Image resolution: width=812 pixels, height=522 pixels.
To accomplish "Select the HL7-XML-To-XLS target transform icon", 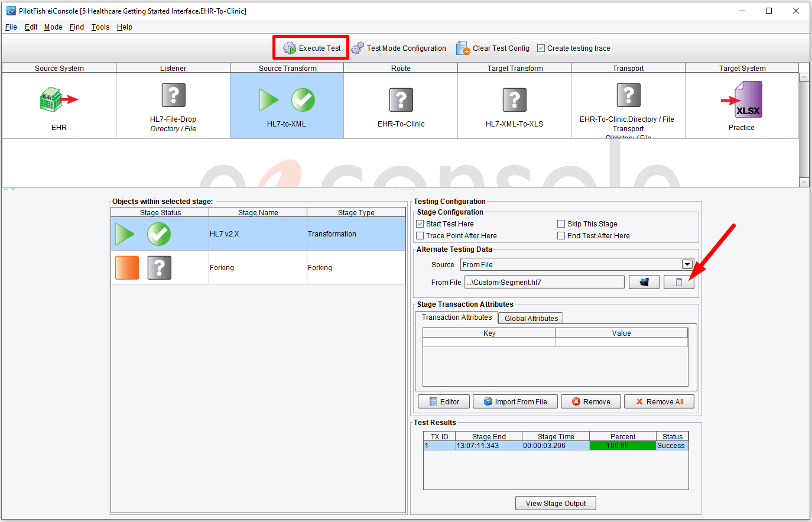I will click(x=514, y=99).
